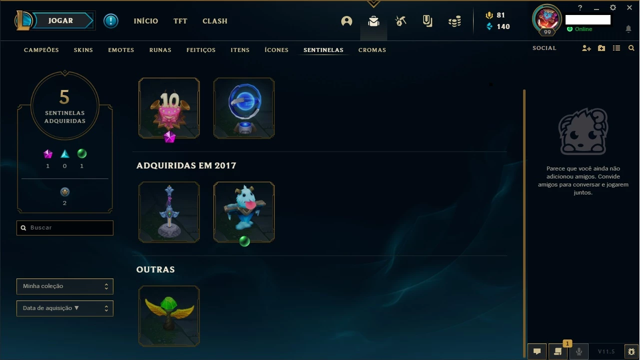The width and height of the screenshot is (644, 360).
Task: Go to TFT in top navigation
Action: (x=180, y=21)
